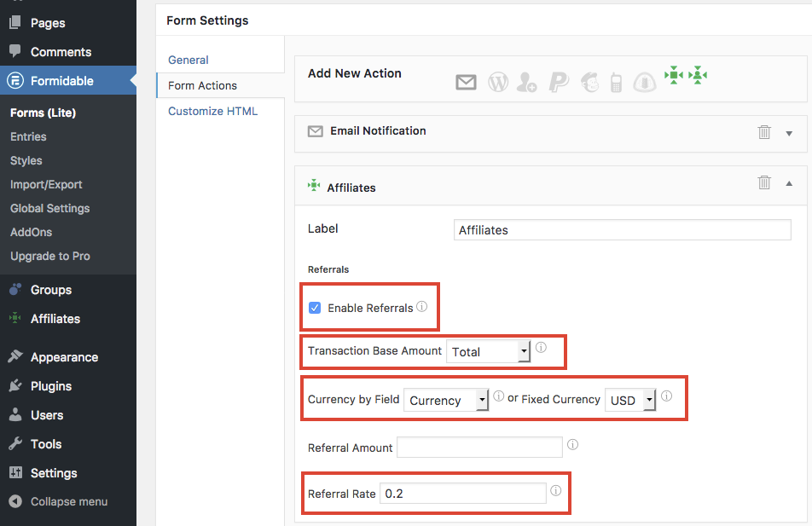
Task: Click the Comments speech bubble icon
Action: tap(15, 51)
